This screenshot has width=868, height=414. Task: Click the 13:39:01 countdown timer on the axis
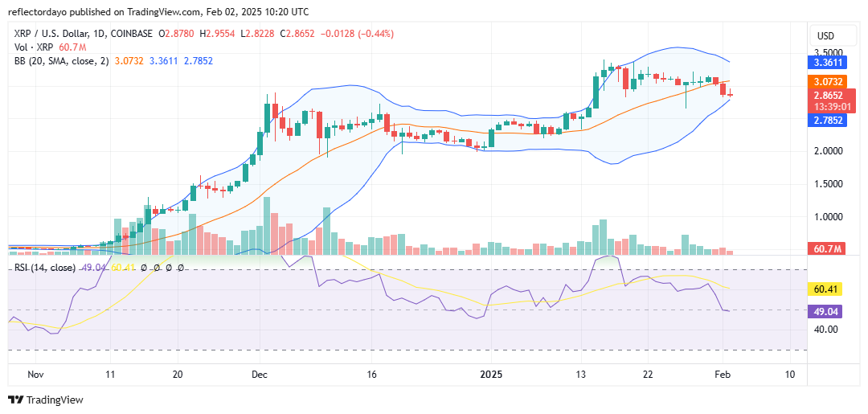[x=833, y=106]
